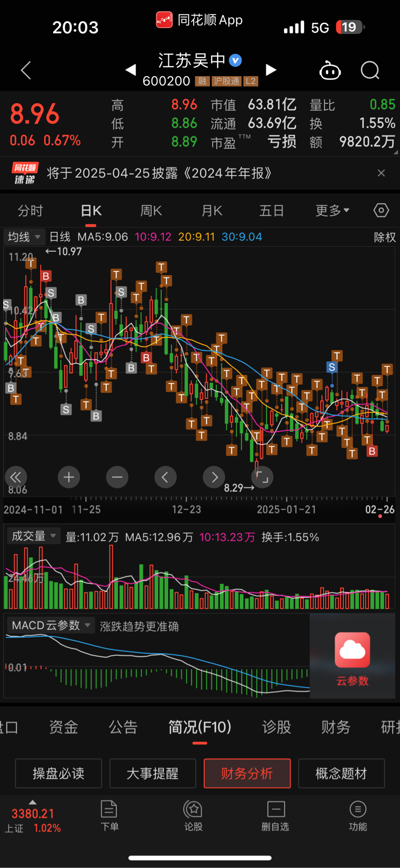This screenshot has height=868, width=400.
Task: Open the 资金 tab
Action: pos(64,727)
